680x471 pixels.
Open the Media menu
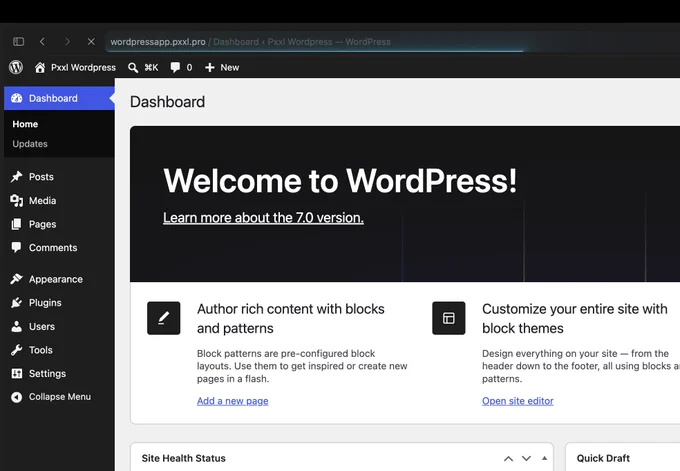59,200
